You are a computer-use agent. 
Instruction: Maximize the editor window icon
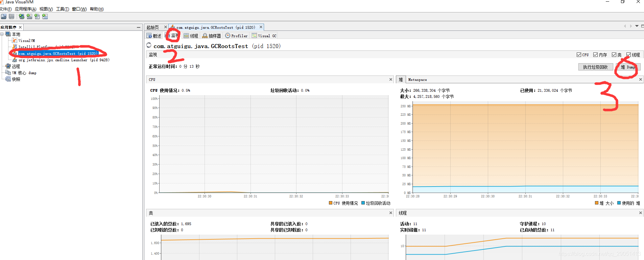pos(642,26)
